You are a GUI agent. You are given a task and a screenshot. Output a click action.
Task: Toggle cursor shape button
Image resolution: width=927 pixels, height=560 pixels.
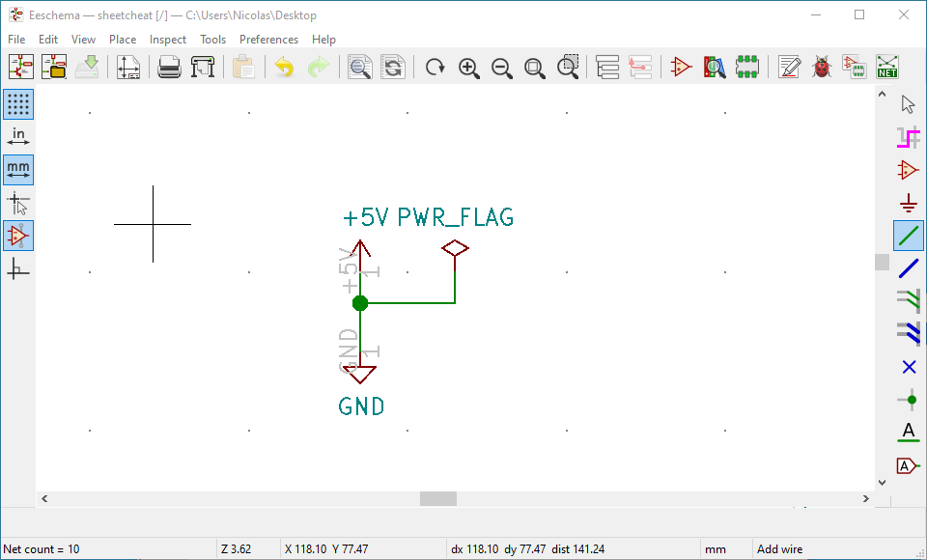(x=18, y=204)
